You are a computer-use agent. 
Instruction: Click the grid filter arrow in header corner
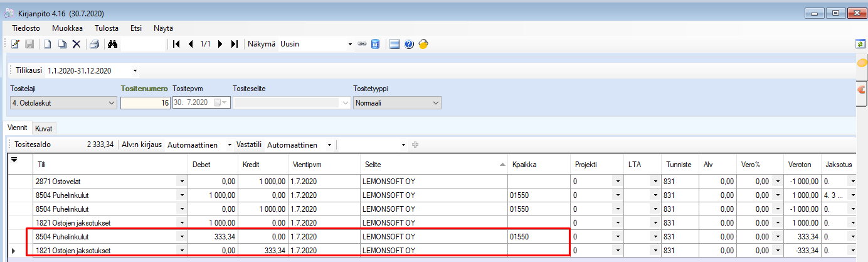coord(14,159)
